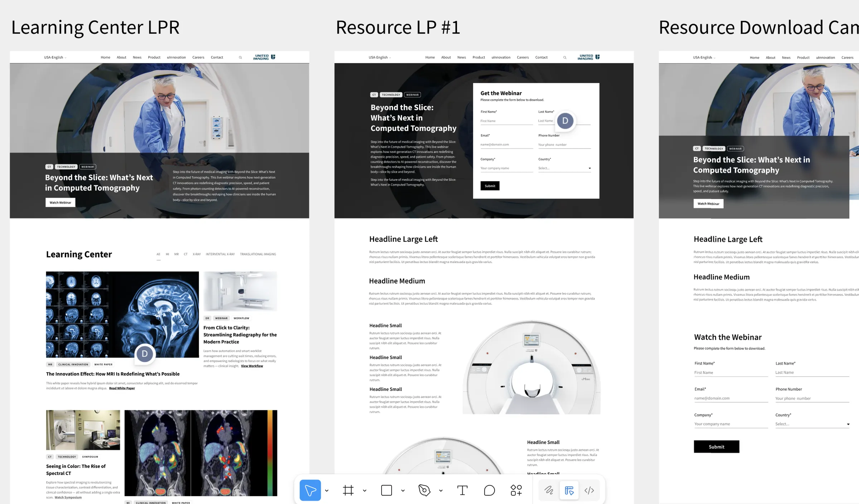The height and width of the screenshot is (504, 859).
Task: Expand the Move tool options chevron
Action: point(326,490)
